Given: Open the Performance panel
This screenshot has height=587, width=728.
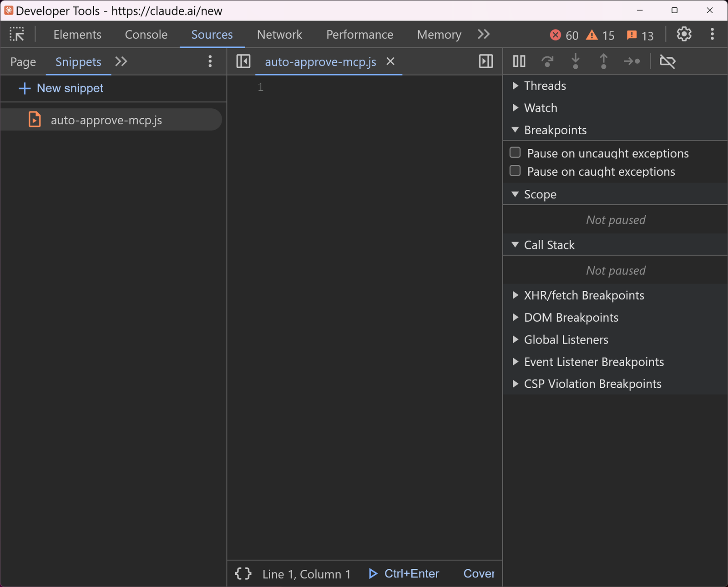Looking at the screenshot, I should [x=359, y=35].
